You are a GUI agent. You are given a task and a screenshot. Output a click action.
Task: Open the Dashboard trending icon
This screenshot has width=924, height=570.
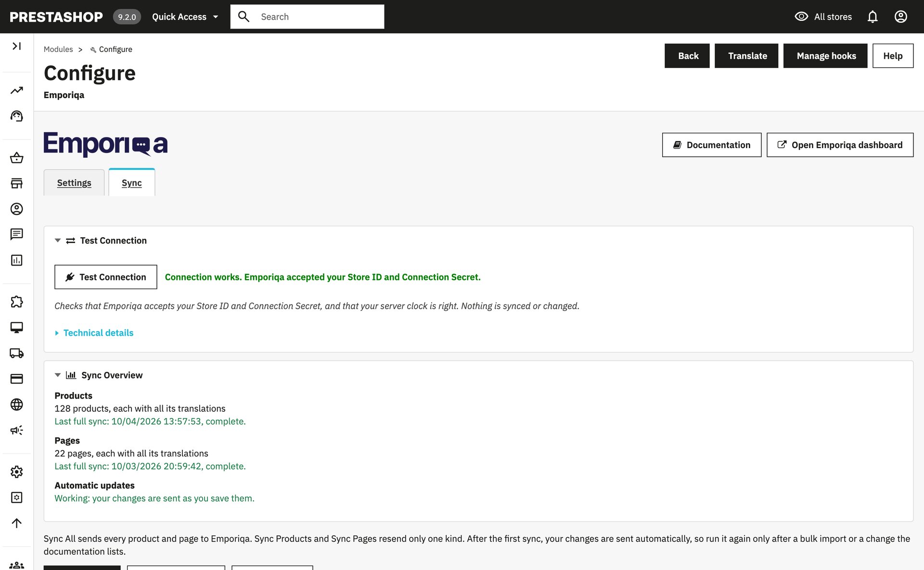click(17, 90)
